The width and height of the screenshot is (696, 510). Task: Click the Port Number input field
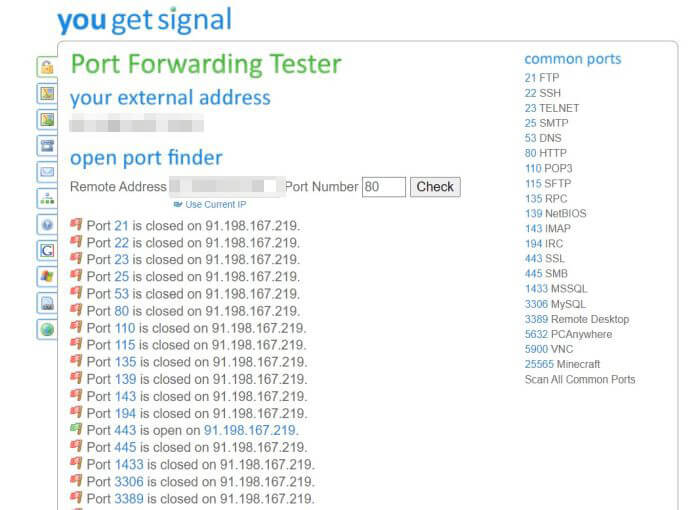(384, 187)
